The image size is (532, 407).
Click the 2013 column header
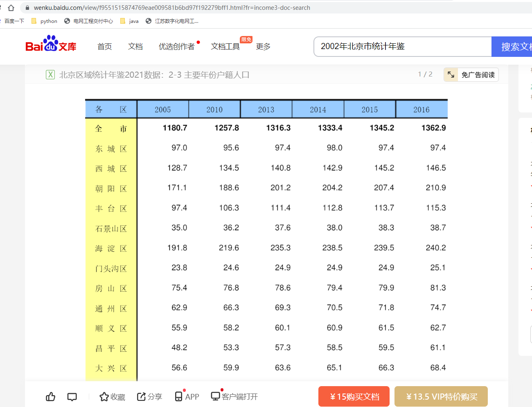point(266,109)
